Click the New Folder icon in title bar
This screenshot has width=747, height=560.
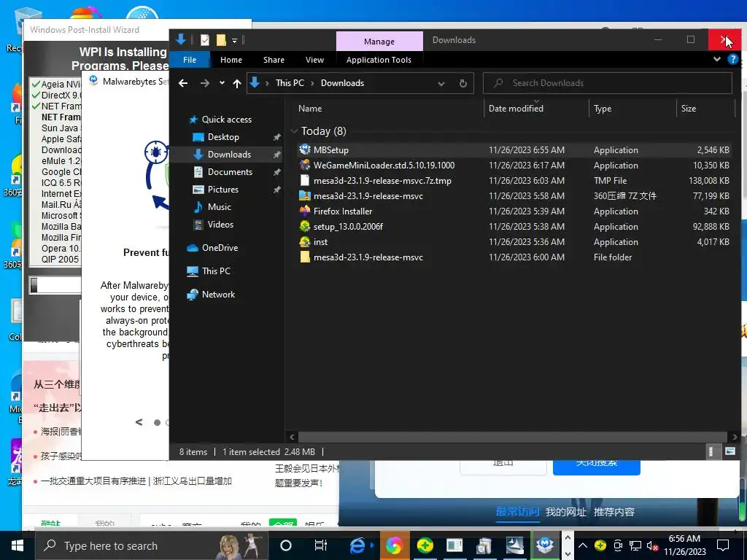(x=221, y=40)
